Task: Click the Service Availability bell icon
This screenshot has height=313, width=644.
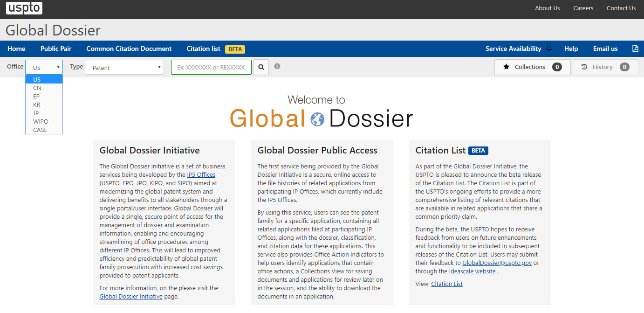Action: (549, 48)
